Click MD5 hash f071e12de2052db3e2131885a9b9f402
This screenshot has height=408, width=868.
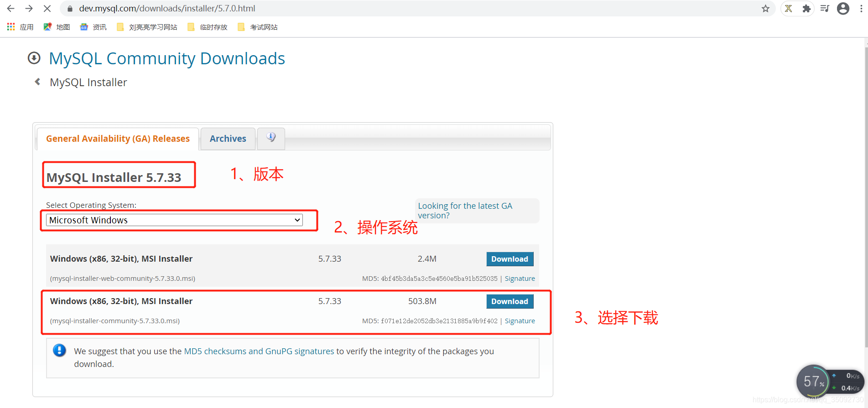(439, 321)
